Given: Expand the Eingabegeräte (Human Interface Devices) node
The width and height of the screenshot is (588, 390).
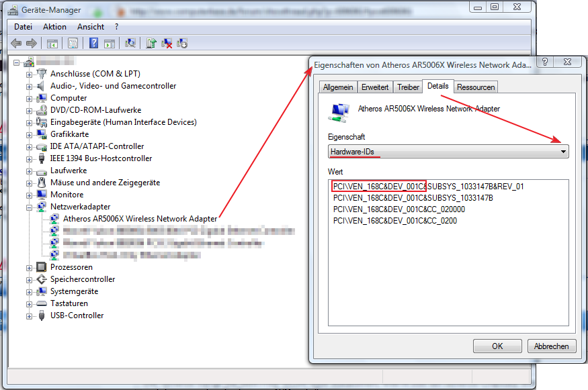Looking at the screenshot, I should point(30,123).
